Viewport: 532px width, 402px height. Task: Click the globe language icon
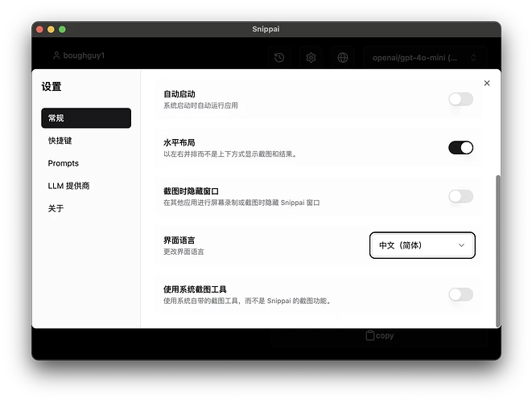point(343,57)
